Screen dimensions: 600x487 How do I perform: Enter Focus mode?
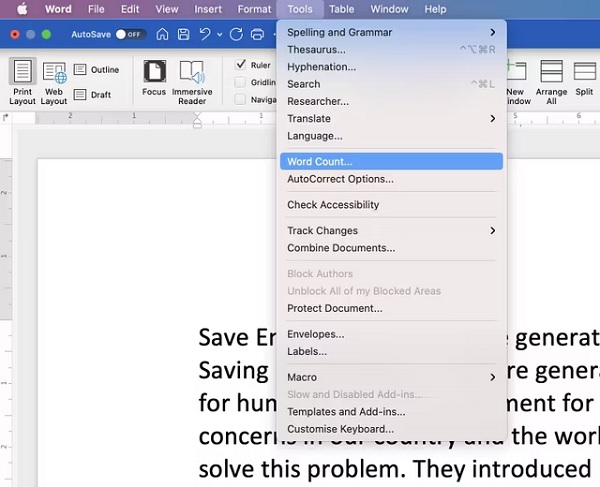(x=154, y=78)
